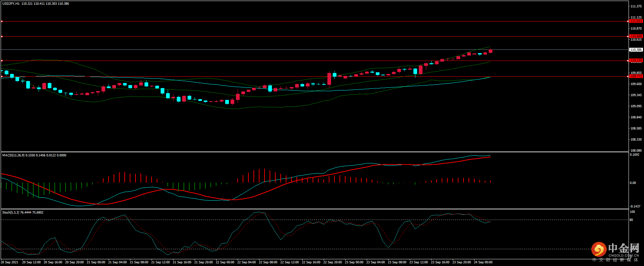
Task: Click the 20 Sep 12:00 time label
Action: [x=31, y=262]
